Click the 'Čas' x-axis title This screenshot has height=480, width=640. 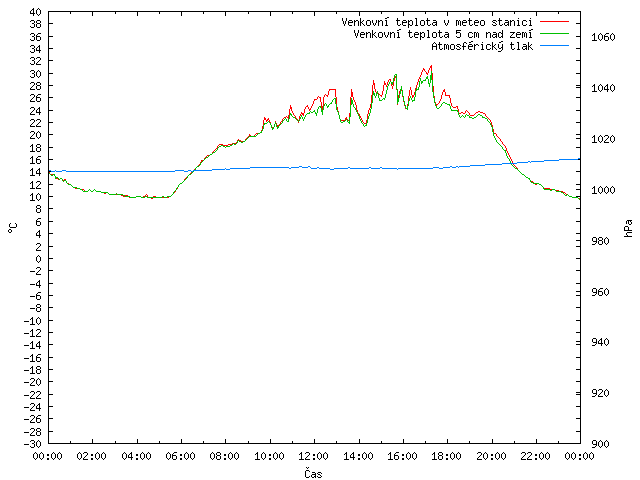point(313,473)
